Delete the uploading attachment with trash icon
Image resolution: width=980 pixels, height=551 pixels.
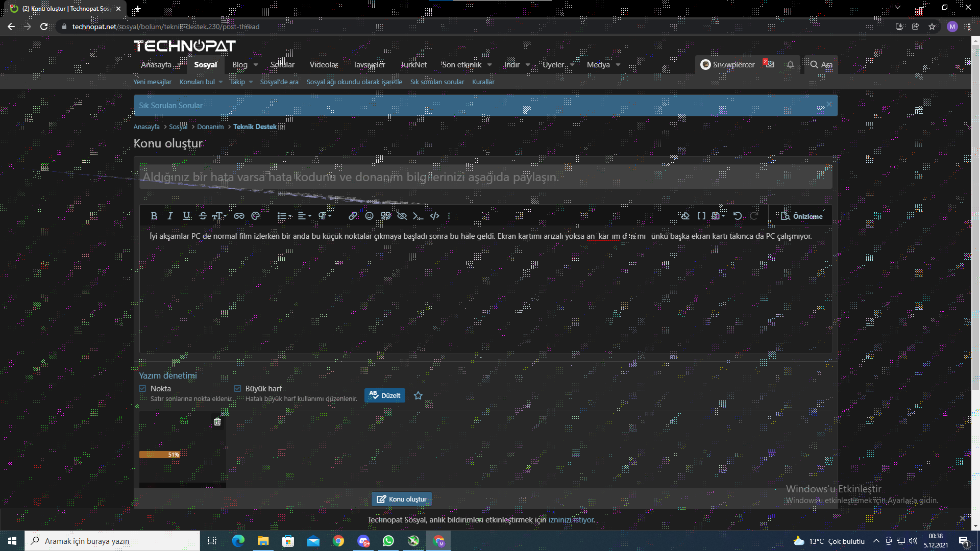click(x=217, y=421)
